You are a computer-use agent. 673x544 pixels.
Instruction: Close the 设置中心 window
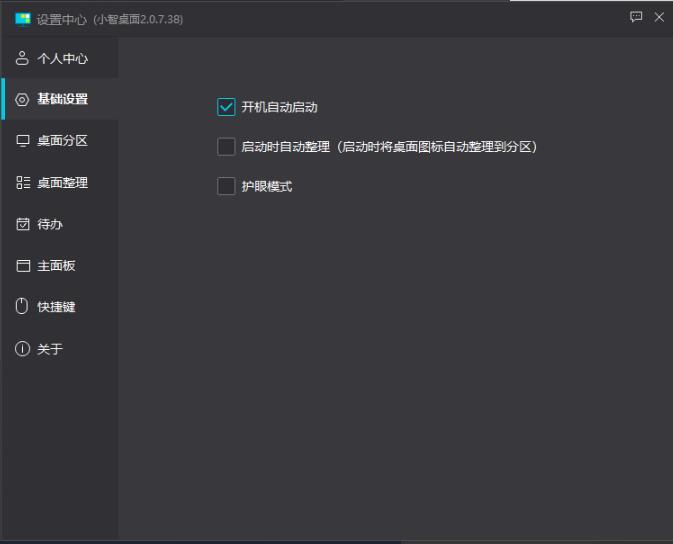coord(659,17)
